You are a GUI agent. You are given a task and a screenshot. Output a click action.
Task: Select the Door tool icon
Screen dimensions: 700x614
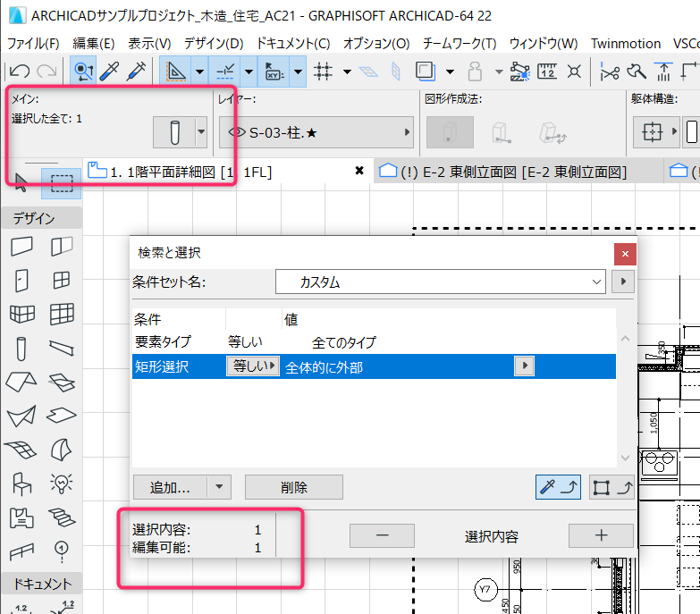coord(21,281)
